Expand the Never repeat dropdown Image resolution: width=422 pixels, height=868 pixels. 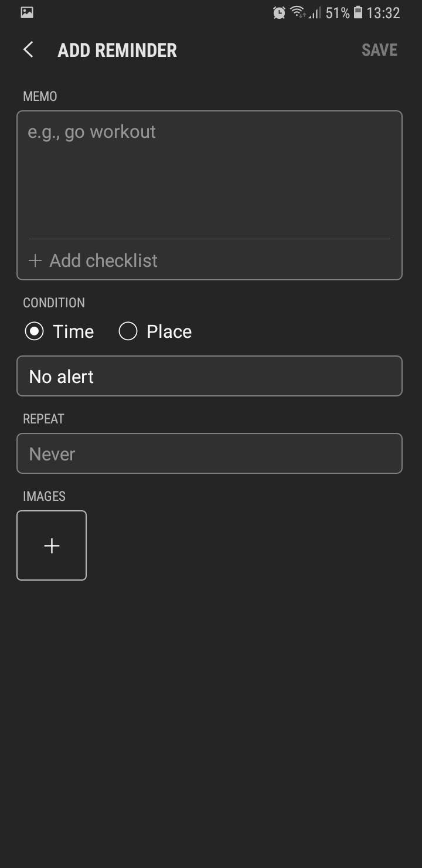pyautogui.click(x=209, y=453)
